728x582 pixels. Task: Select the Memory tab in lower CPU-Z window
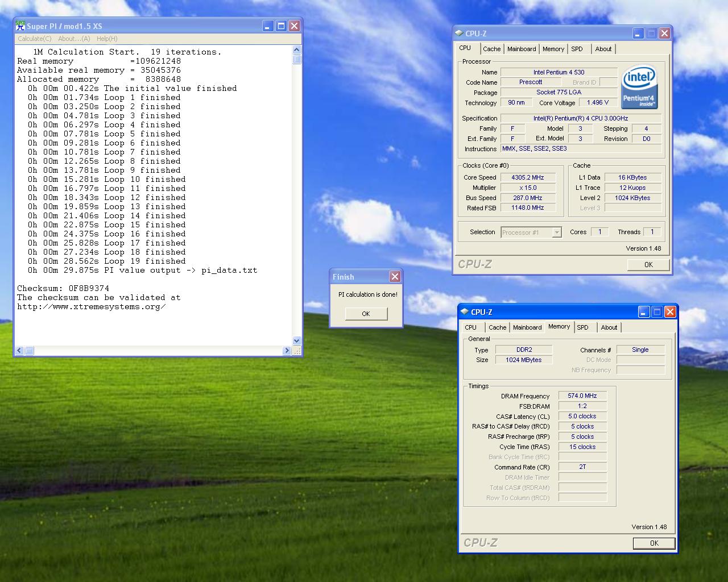click(559, 327)
